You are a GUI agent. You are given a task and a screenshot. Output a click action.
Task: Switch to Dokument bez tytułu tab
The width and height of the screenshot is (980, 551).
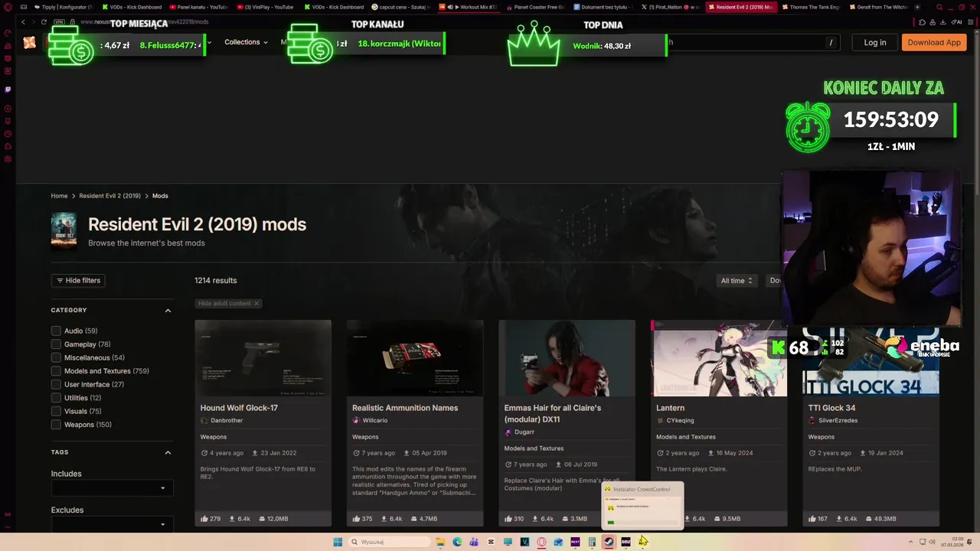click(x=604, y=7)
